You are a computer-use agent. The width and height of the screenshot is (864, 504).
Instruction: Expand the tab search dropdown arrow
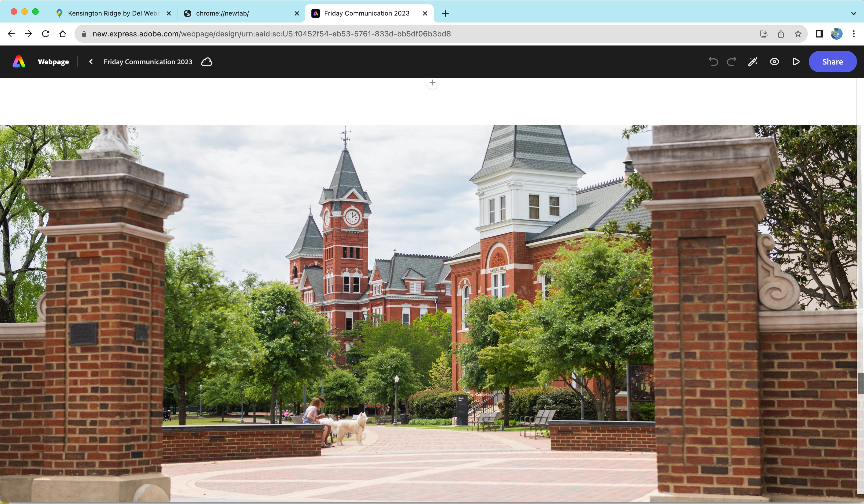coord(853,13)
